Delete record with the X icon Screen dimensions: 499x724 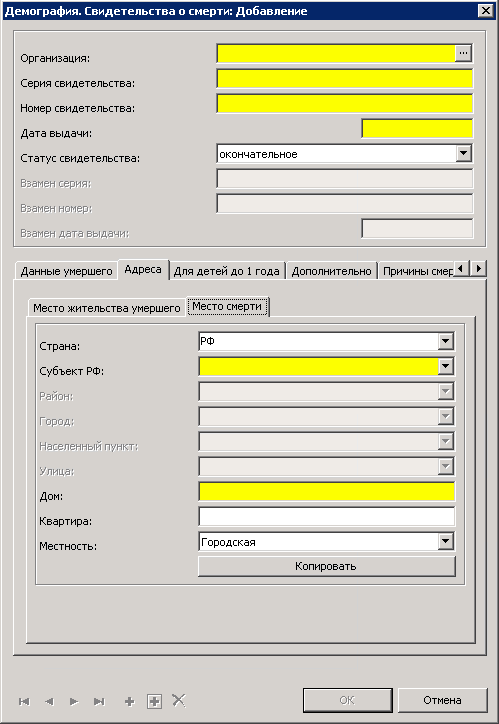179,700
